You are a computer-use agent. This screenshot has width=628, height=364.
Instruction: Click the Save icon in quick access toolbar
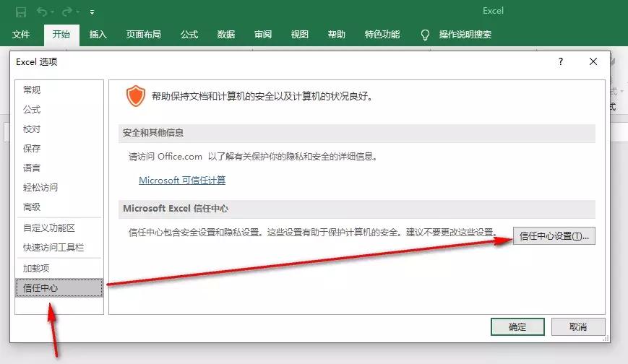21,12
